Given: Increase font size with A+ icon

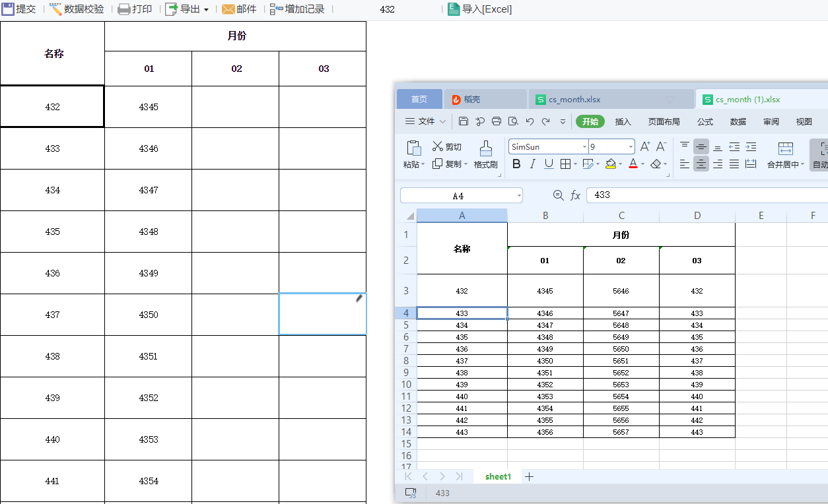Looking at the screenshot, I should [x=645, y=146].
